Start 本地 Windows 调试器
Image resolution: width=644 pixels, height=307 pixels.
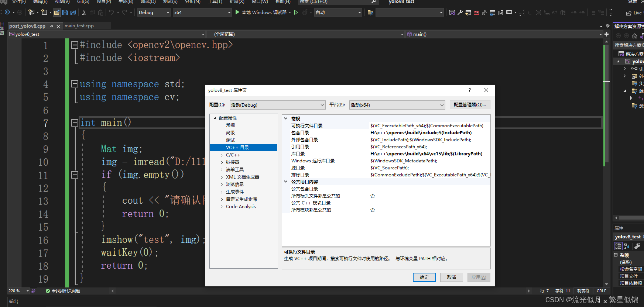261,13
